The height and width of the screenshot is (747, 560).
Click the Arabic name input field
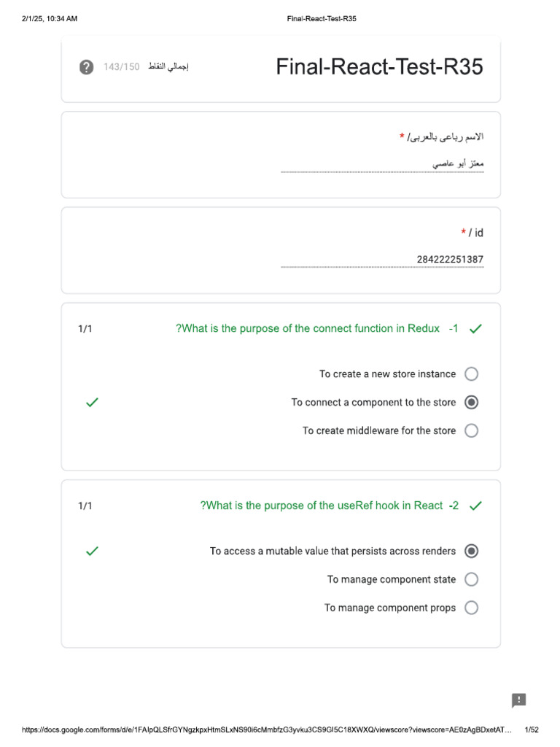click(382, 164)
